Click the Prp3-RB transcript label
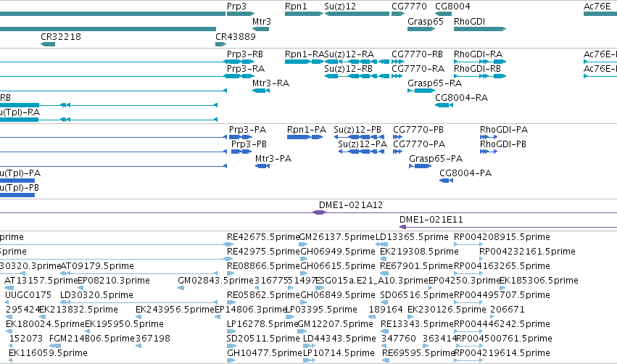The image size is (617, 364). pyautogui.click(x=245, y=54)
